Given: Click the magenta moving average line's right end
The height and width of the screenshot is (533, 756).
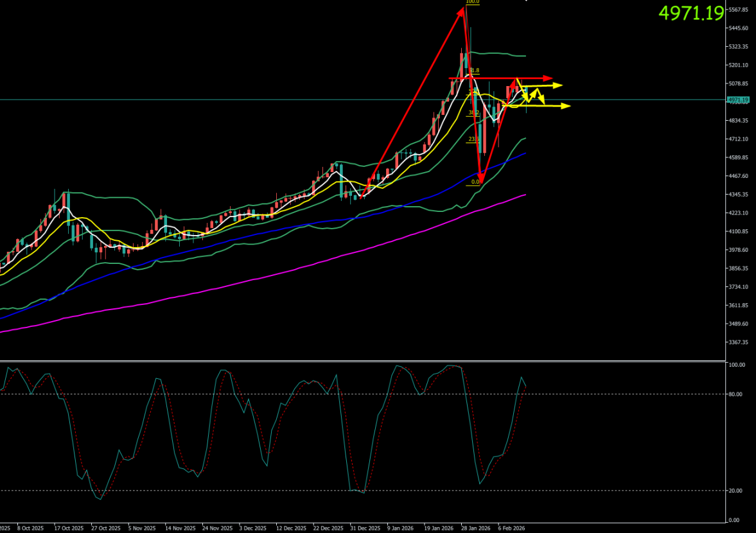Looking at the screenshot, I should pyautogui.click(x=525, y=195).
